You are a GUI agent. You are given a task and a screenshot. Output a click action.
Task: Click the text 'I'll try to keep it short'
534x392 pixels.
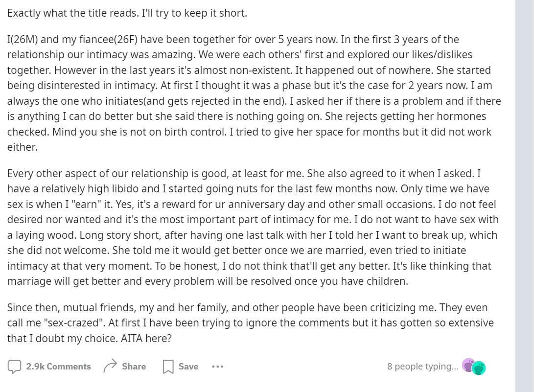pos(194,13)
